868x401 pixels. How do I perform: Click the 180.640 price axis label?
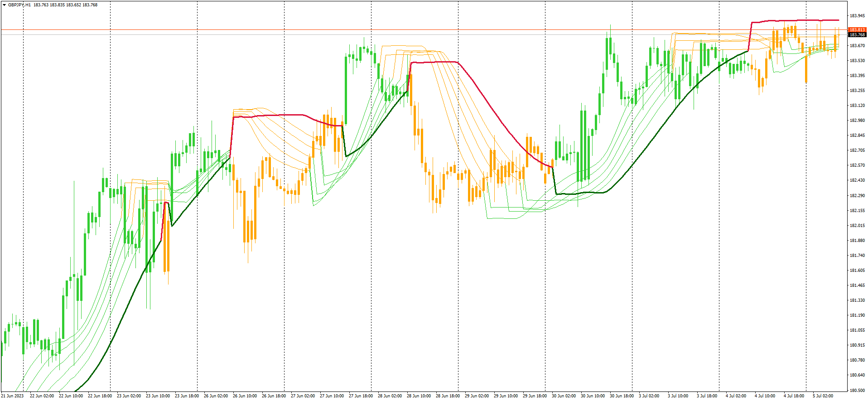pyautogui.click(x=857, y=375)
